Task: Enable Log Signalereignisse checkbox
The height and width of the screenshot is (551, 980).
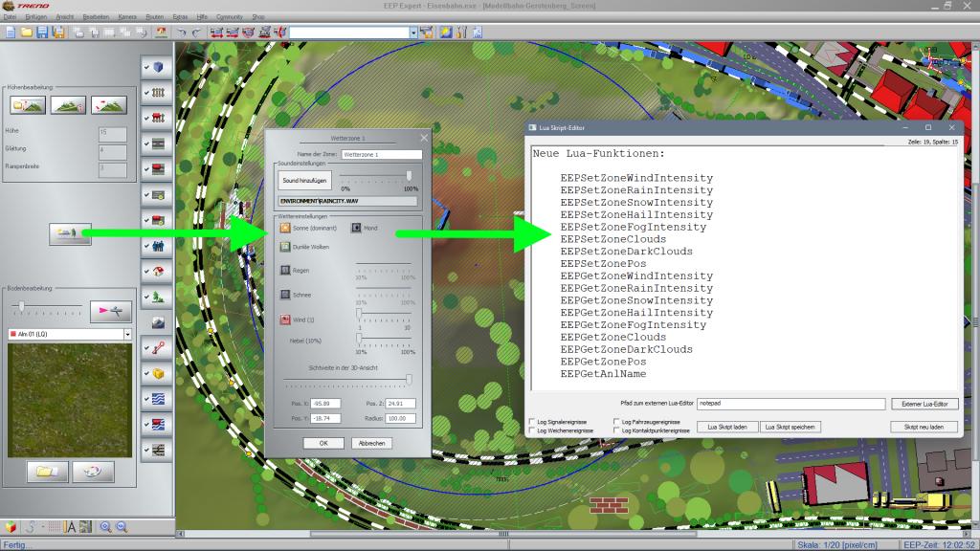Action: [x=532, y=422]
